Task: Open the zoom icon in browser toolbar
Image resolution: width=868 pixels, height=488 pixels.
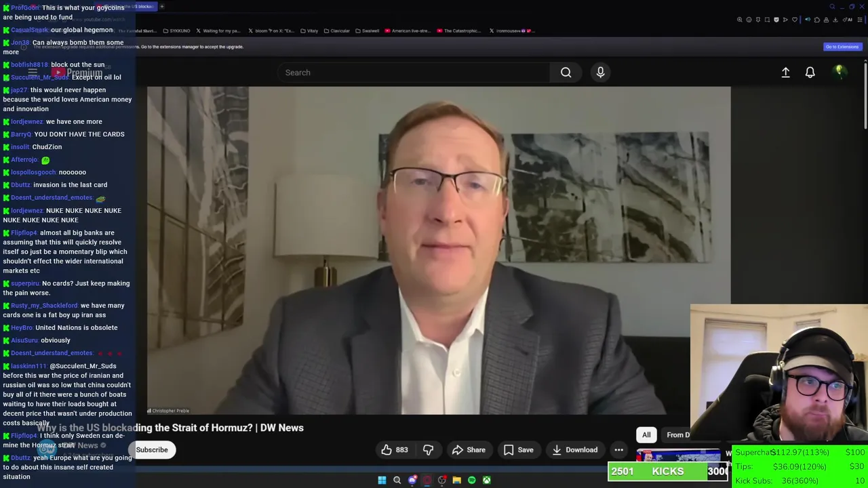Action: point(739,20)
